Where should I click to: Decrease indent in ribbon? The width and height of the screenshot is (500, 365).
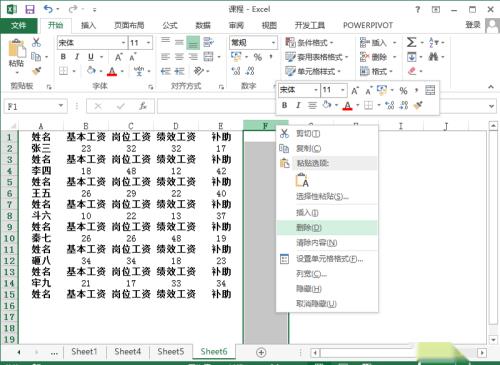click(x=165, y=71)
